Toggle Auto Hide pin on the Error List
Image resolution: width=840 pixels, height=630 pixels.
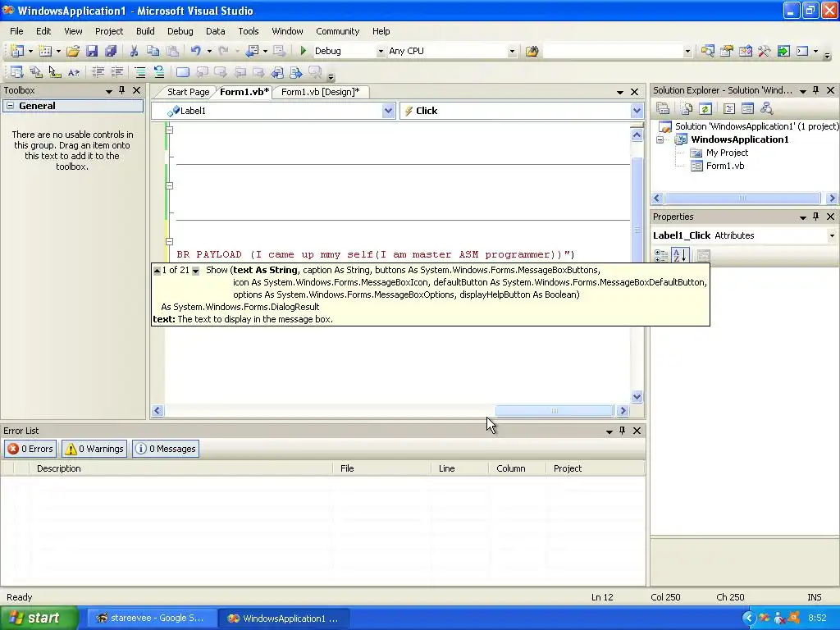click(x=623, y=431)
